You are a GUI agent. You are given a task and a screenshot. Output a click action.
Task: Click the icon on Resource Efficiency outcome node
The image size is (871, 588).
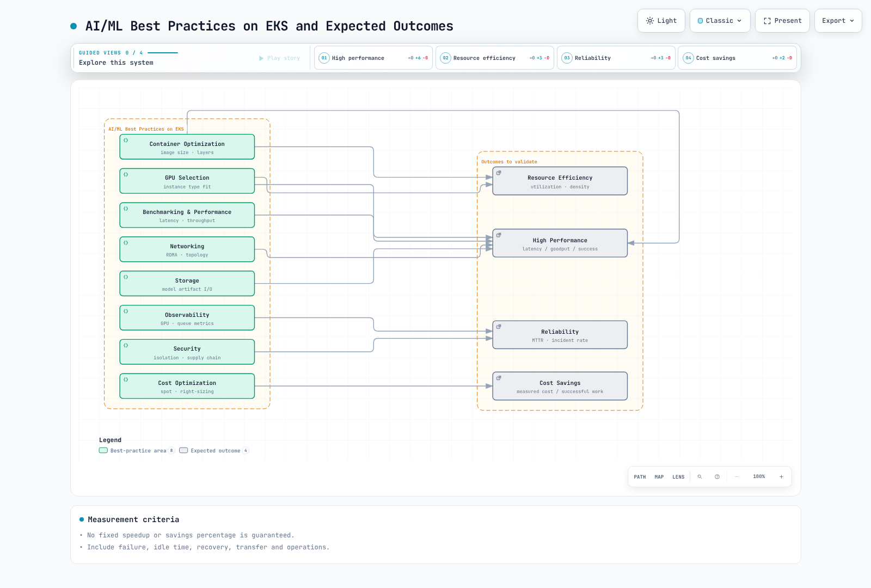click(x=499, y=173)
